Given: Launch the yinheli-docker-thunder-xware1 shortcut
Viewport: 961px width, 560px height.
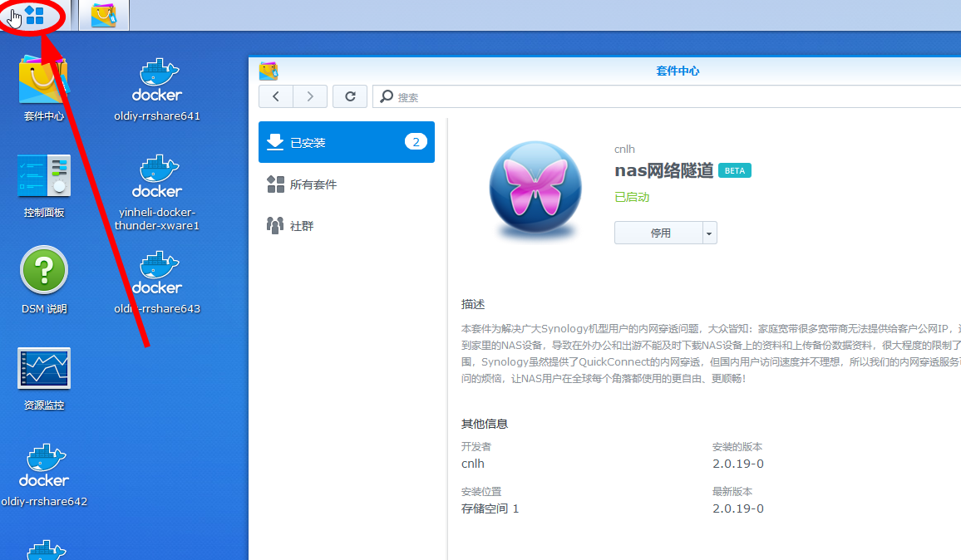Looking at the screenshot, I should click(157, 193).
